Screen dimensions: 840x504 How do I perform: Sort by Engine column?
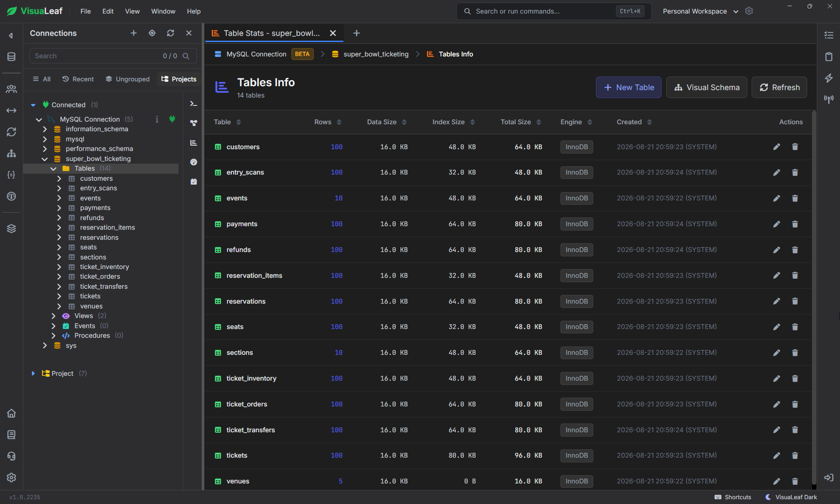576,122
